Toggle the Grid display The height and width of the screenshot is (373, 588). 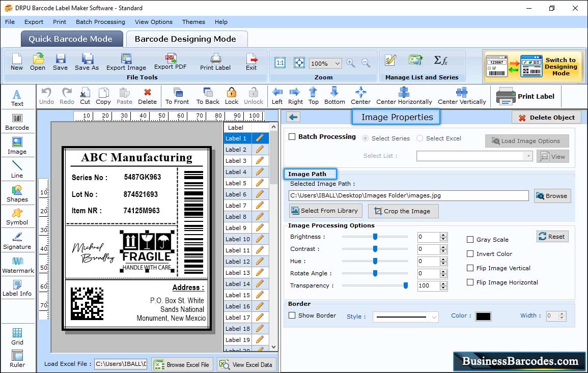coord(17,336)
